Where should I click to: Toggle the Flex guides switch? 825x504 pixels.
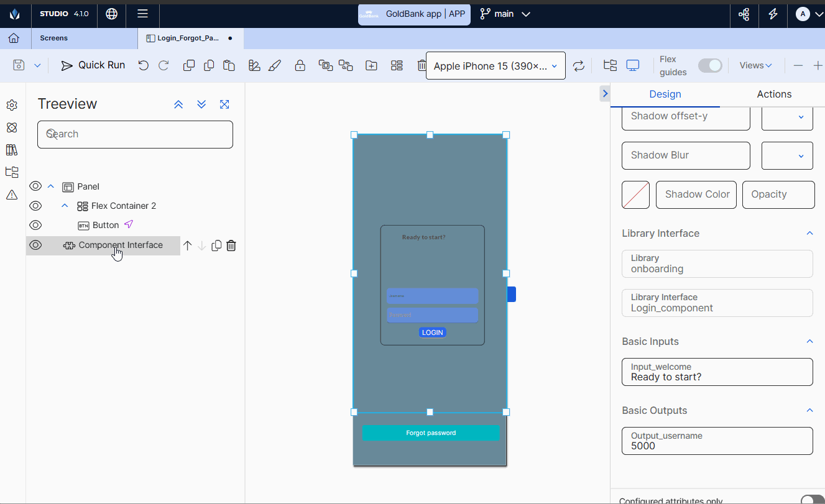point(710,65)
